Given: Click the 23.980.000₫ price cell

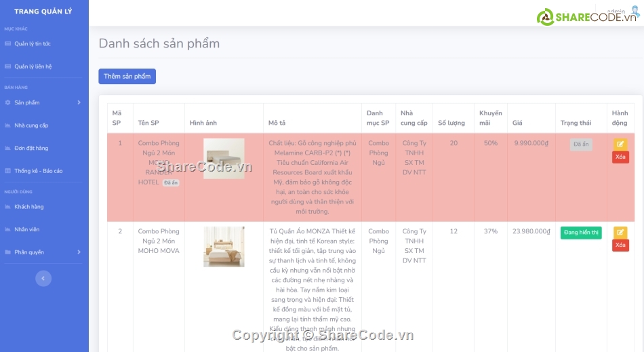Looking at the screenshot, I should 531,231.
